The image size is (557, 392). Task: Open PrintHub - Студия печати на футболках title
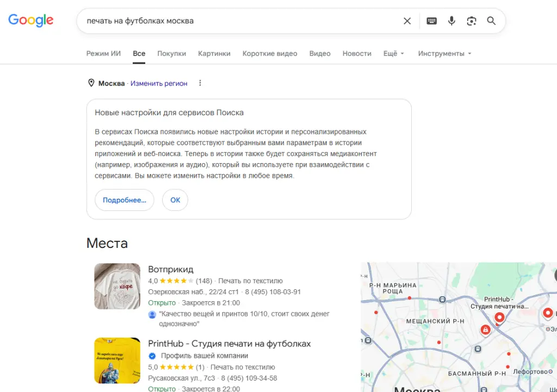(230, 344)
